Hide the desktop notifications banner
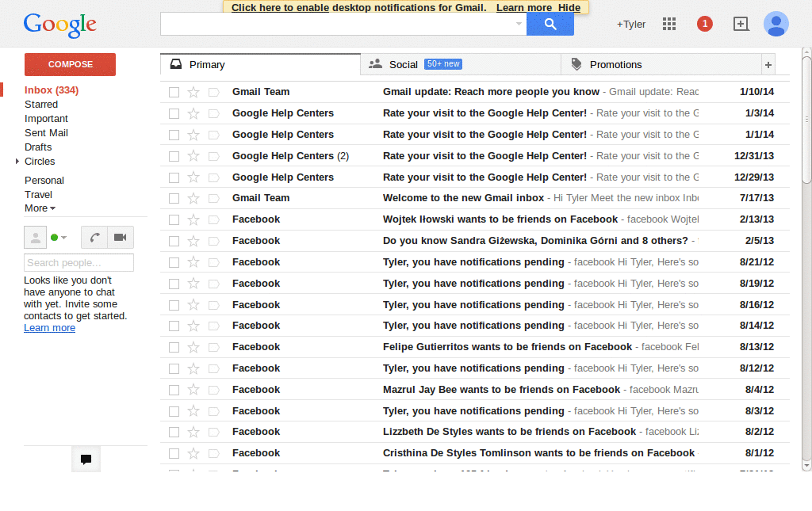 coord(569,8)
